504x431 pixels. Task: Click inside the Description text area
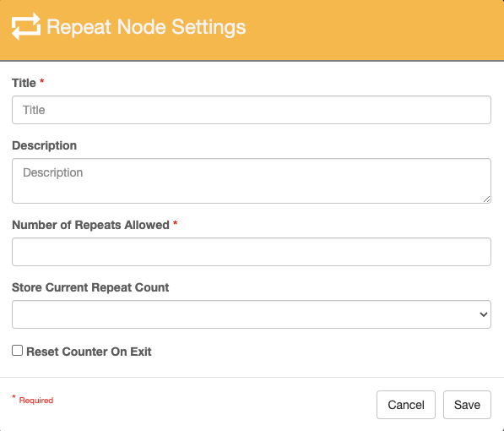coord(252,181)
